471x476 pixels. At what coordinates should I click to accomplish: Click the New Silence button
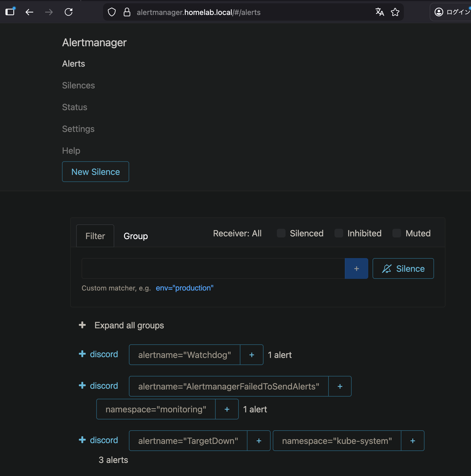coord(95,172)
